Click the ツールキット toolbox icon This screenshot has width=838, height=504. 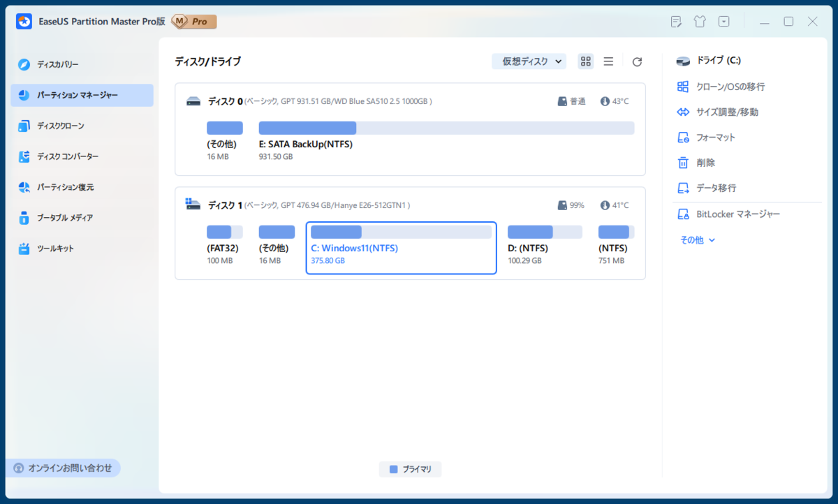pyautogui.click(x=24, y=249)
